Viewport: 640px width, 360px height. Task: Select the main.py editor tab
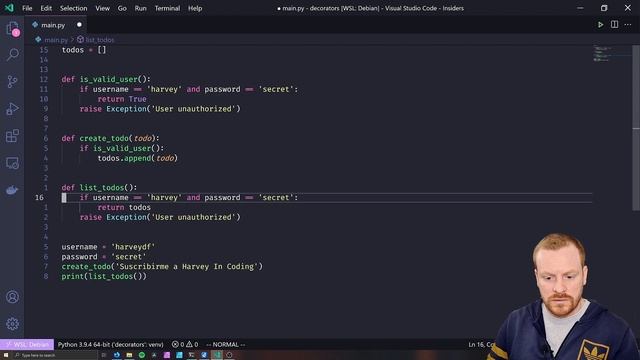(57, 25)
